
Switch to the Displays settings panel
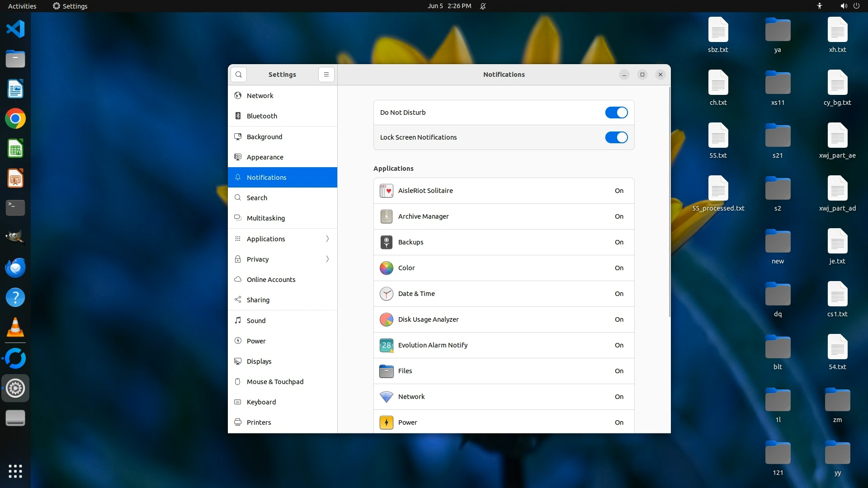point(259,361)
